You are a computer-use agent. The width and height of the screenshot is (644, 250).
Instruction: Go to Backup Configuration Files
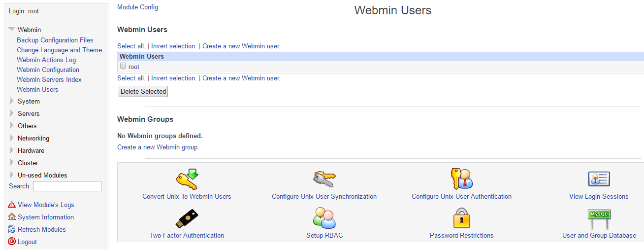55,40
